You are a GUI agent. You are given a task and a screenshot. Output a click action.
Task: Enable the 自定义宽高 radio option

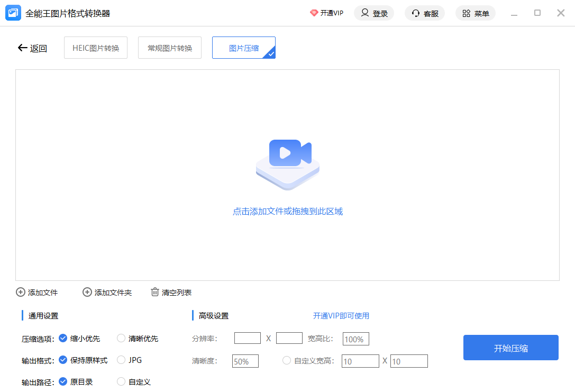coord(287,360)
